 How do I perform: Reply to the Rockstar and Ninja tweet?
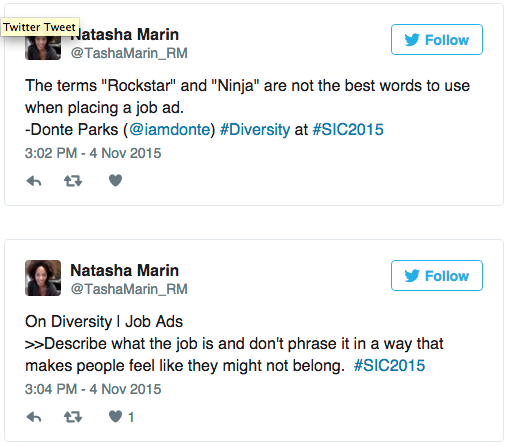34,181
